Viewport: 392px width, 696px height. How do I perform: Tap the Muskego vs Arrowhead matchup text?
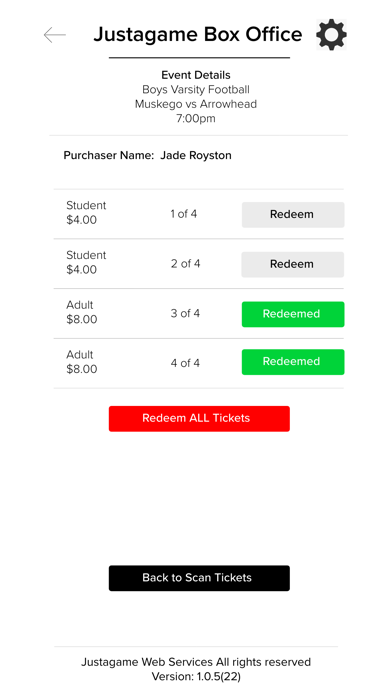(196, 104)
